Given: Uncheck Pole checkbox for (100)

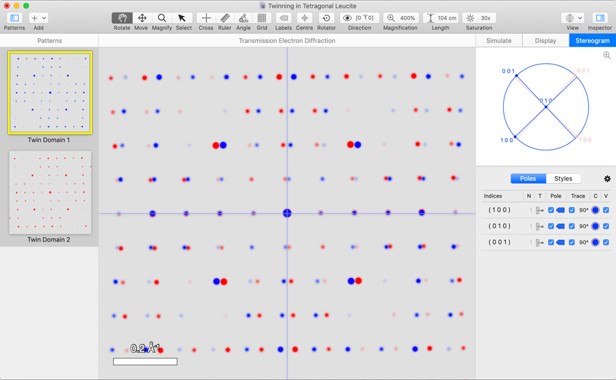Looking at the screenshot, I should point(551,210).
